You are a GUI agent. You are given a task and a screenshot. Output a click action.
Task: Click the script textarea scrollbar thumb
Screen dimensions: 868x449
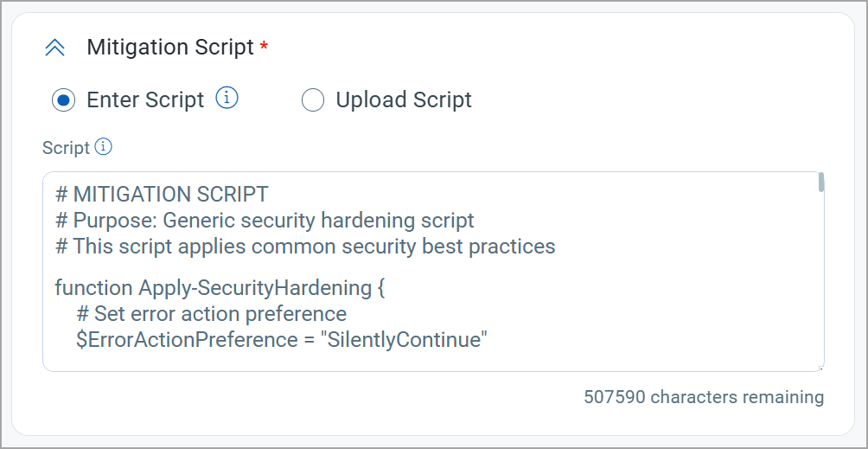(821, 183)
